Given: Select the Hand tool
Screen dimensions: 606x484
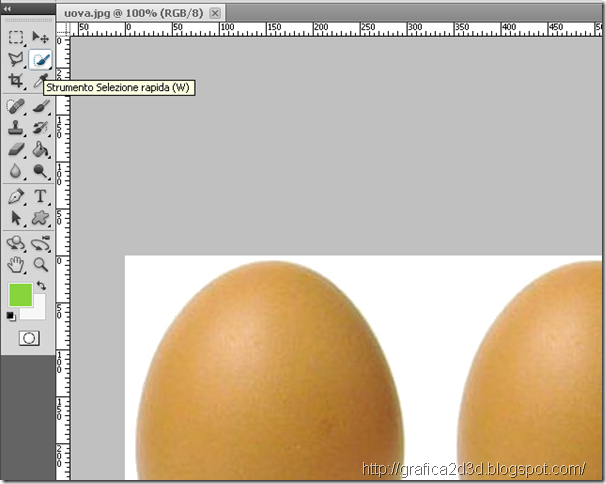Looking at the screenshot, I should (x=16, y=265).
